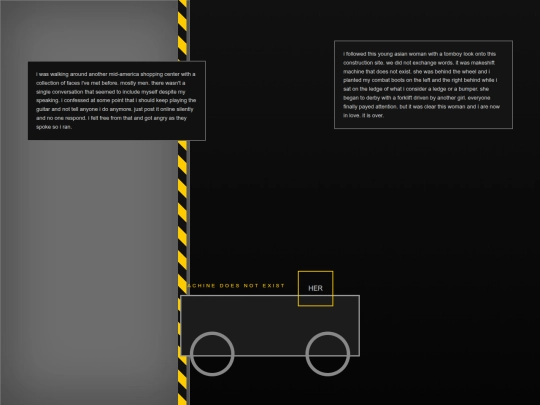Click the machine's left wheel circle
The image size is (540, 405).
[x=212, y=354]
